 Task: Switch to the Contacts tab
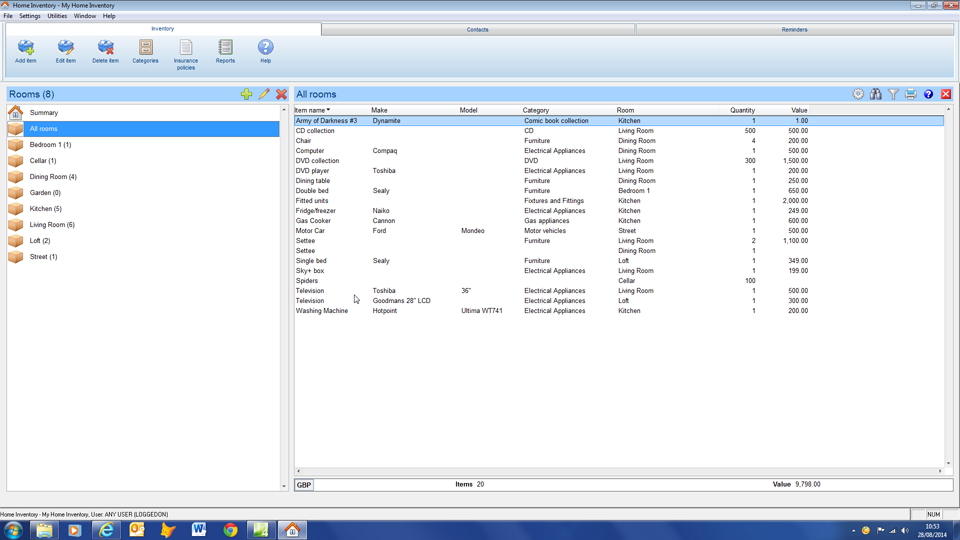(478, 29)
